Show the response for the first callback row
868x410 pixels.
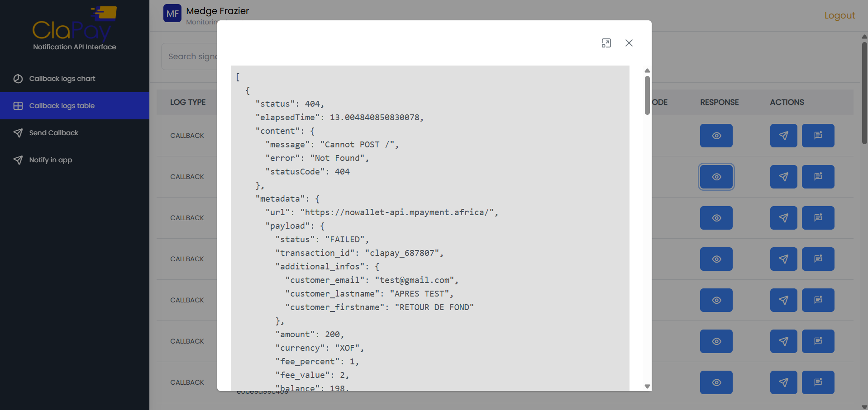pyautogui.click(x=716, y=135)
